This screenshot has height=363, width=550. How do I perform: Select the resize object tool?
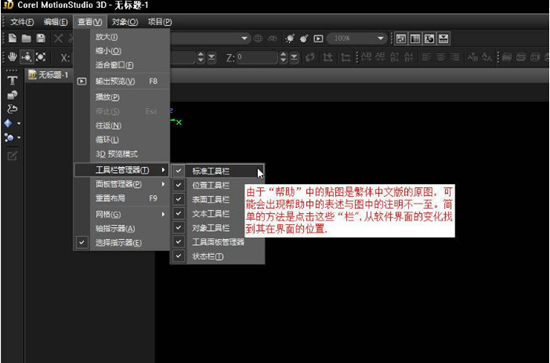click(x=41, y=57)
